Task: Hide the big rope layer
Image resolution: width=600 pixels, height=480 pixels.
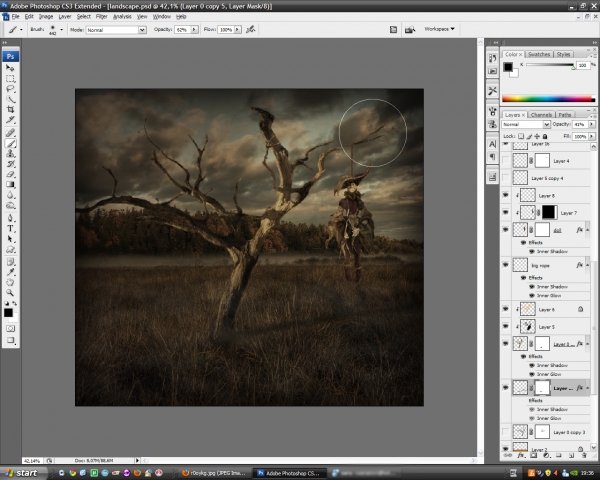Action: (505, 265)
